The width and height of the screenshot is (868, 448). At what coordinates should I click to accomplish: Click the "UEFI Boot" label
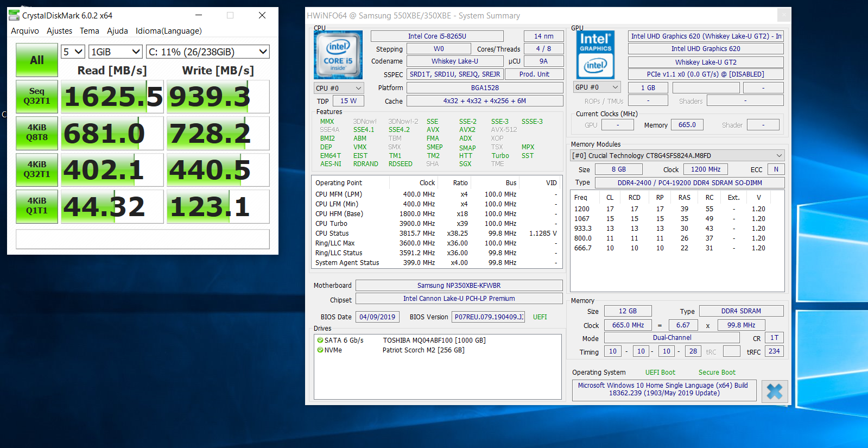(x=660, y=373)
